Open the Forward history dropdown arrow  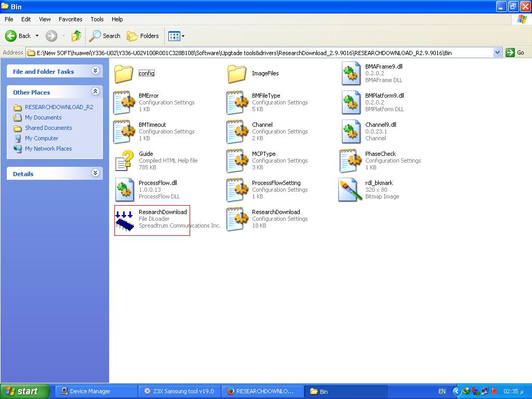coord(63,36)
